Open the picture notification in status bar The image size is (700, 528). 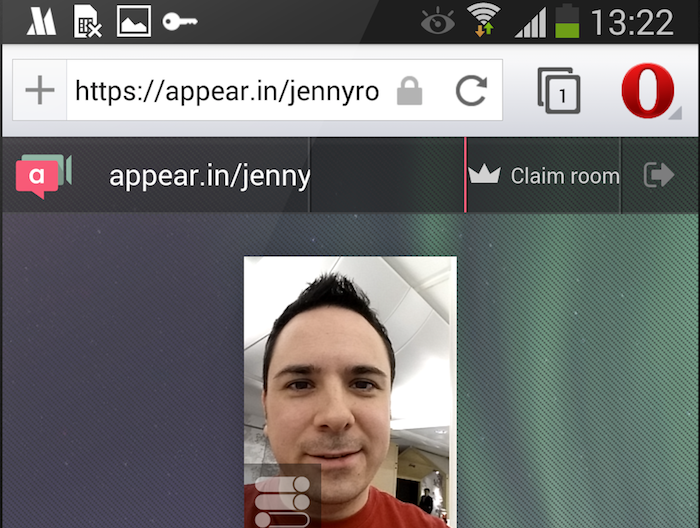coord(134,21)
